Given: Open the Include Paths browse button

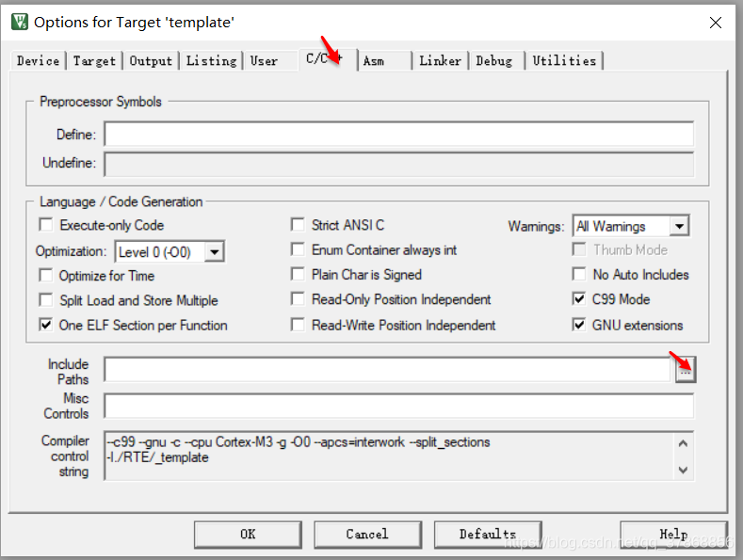Looking at the screenshot, I should pos(686,370).
